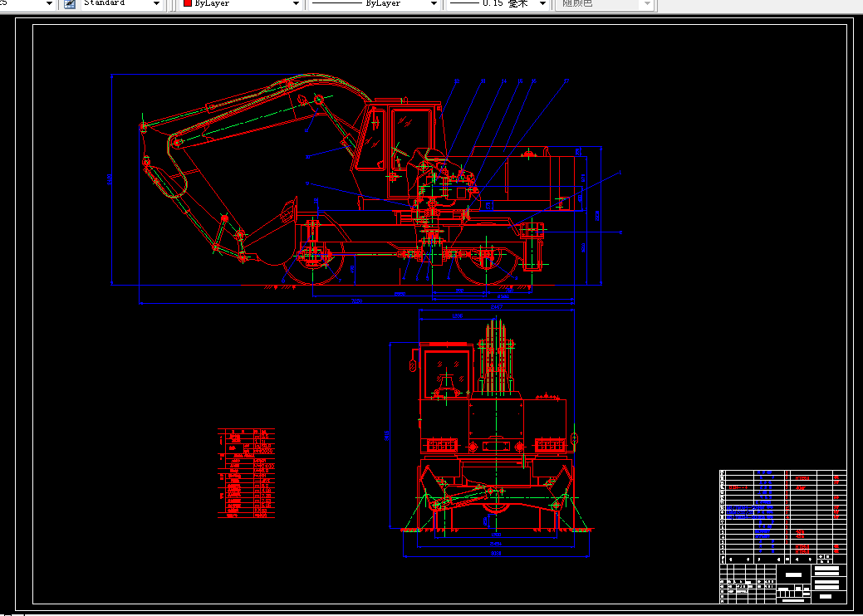
Task: Select leader callout number 12
Action: click(456, 81)
